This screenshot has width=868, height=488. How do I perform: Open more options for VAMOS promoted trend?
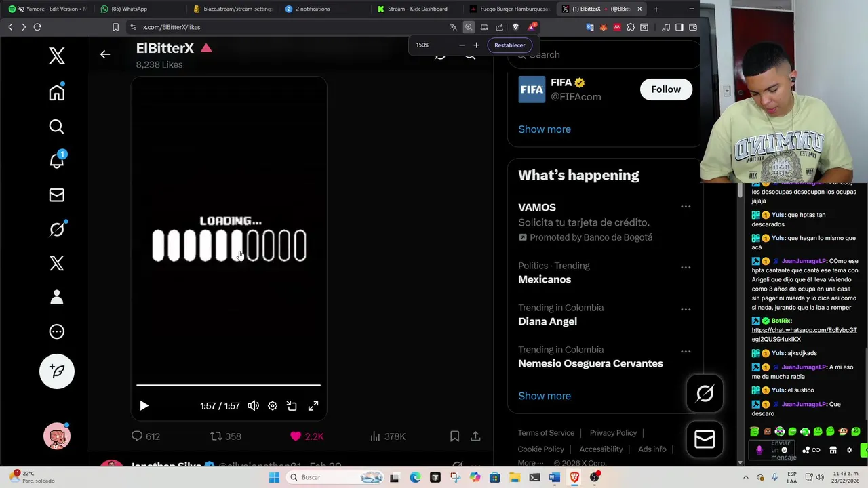686,207
